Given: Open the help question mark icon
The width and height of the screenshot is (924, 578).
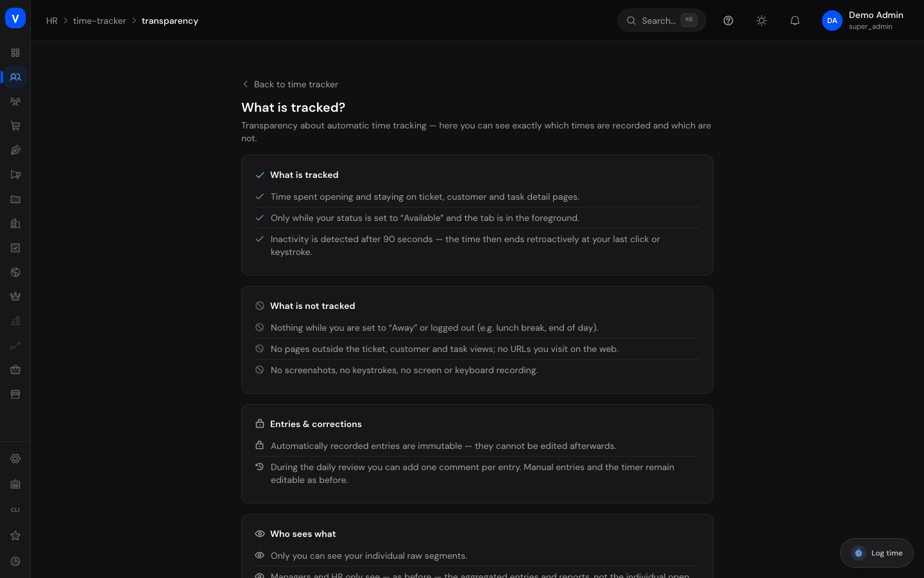Looking at the screenshot, I should 728,21.
